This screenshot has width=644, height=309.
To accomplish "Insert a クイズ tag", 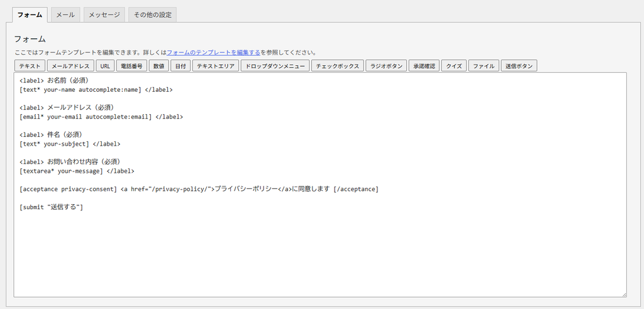I will 454,66.
